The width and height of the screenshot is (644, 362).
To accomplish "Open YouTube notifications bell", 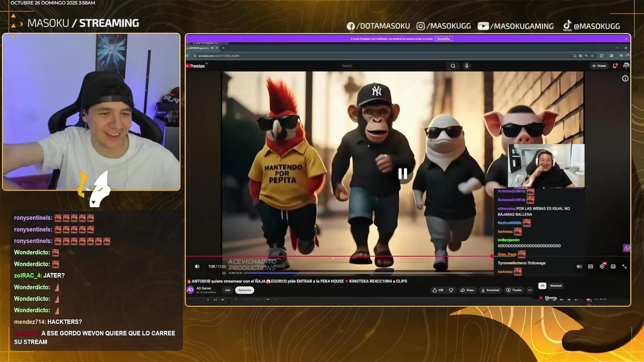I will click(615, 66).
